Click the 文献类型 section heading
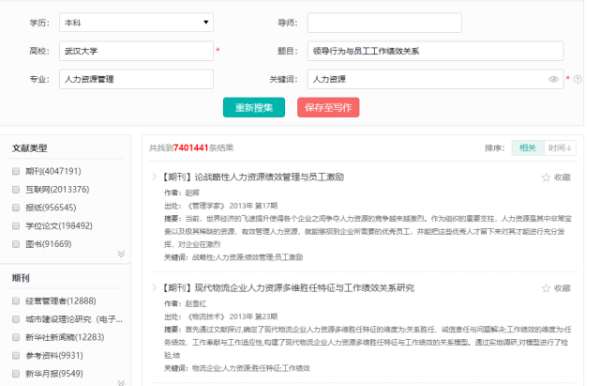 tap(29, 148)
